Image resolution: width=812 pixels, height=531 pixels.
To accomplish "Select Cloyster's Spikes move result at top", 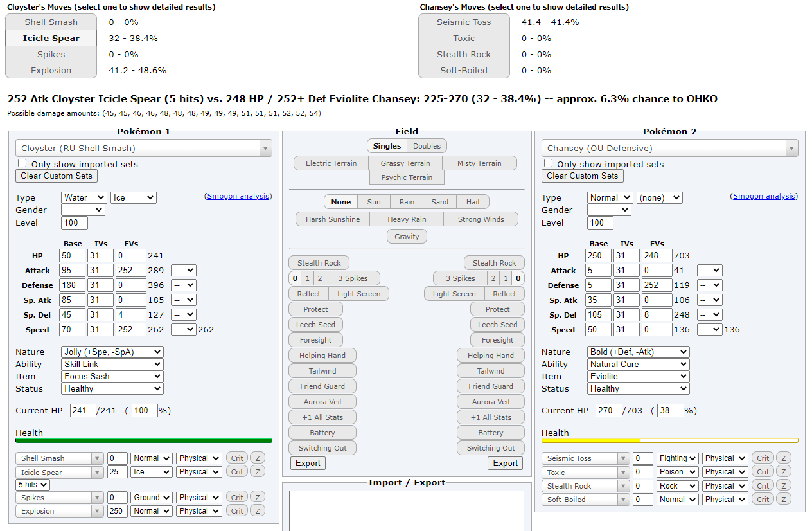I will coord(51,54).
